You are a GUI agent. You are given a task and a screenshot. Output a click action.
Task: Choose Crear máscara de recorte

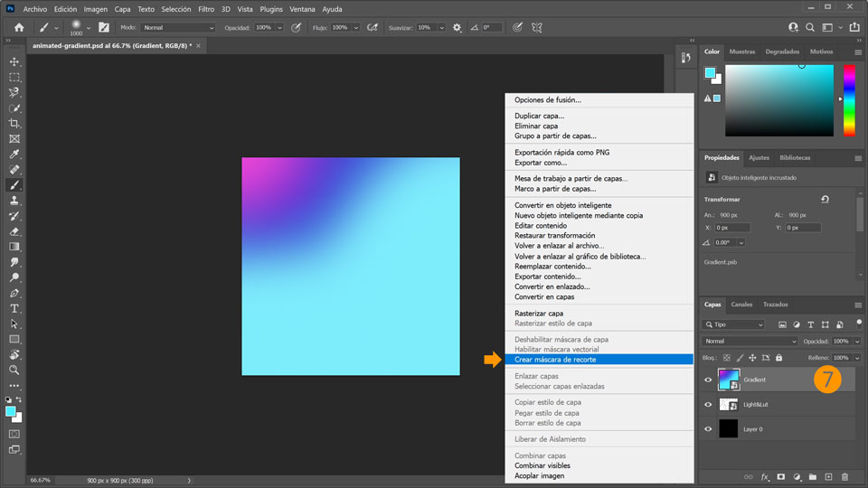[555, 360]
